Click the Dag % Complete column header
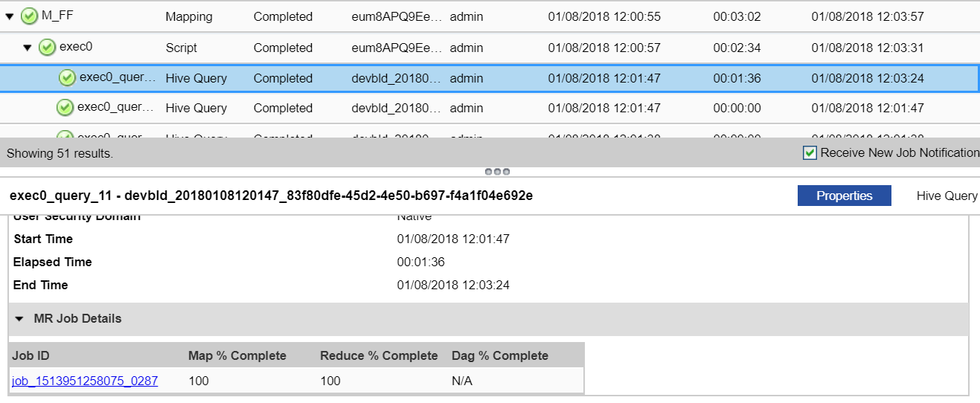The height and width of the screenshot is (403, 980). pyautogui.click(x=500, y=355)
